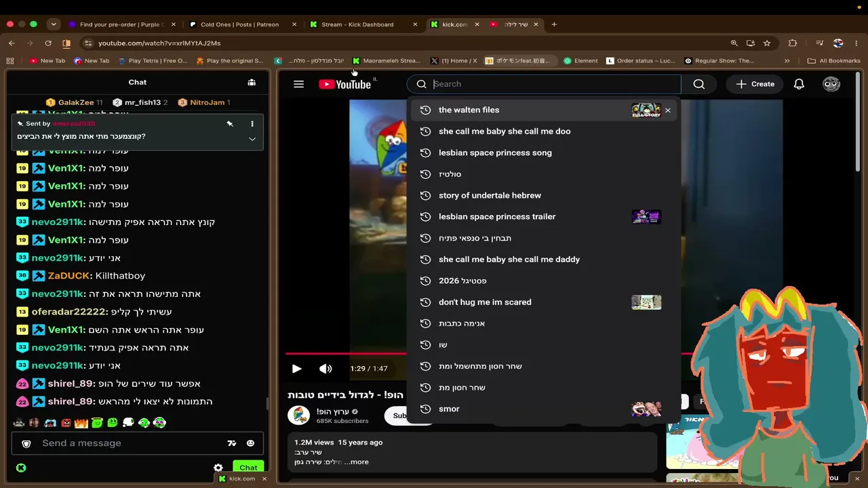Open Regular Show bookmark
The width and height of the screenshot is (868, 488).
click(x=719, y=61)
